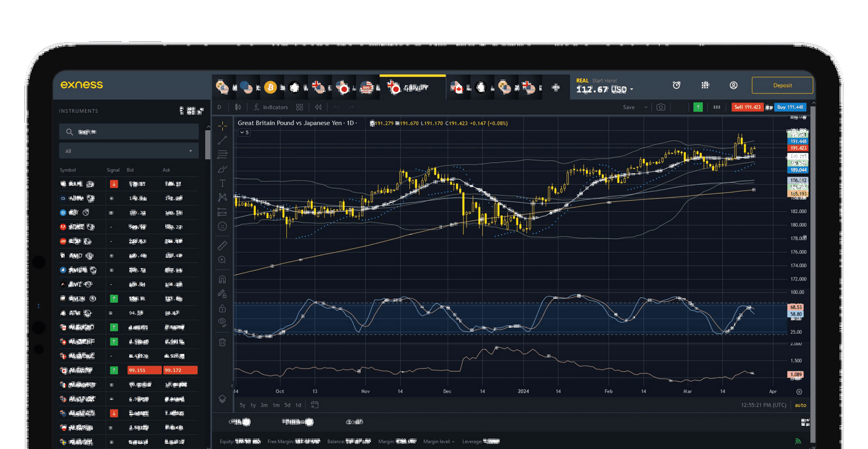The width and height of the screenshot is (868, 449).
Task: Select the trend line drawing tool
Action: [222, 140]
